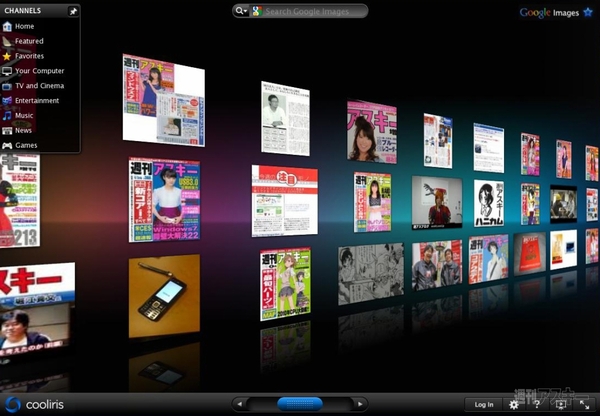
Task: Pin the Channels panel with the pushpin
Action: click(x=73, y=11)
